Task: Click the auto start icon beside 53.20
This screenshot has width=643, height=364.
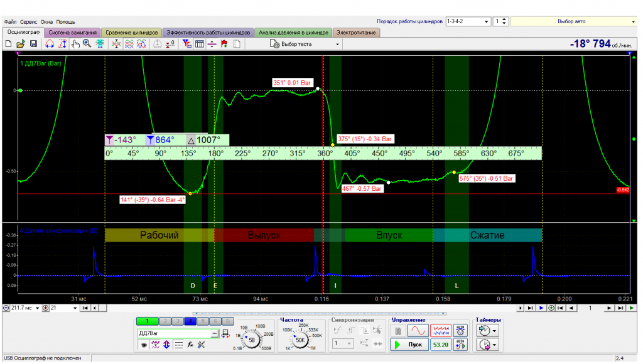Action: tap(460, 345)
